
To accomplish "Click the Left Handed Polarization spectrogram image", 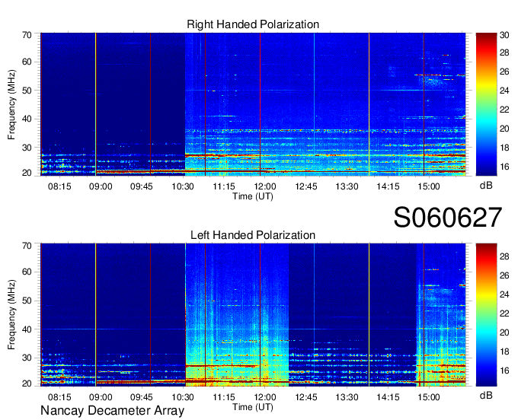I will point(253,315).
